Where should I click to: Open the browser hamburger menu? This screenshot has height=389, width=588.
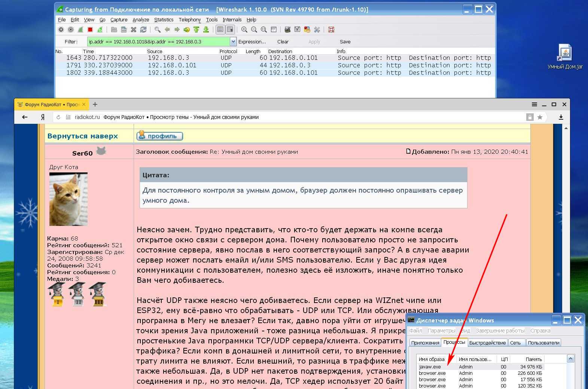click(x=534, y=104)
